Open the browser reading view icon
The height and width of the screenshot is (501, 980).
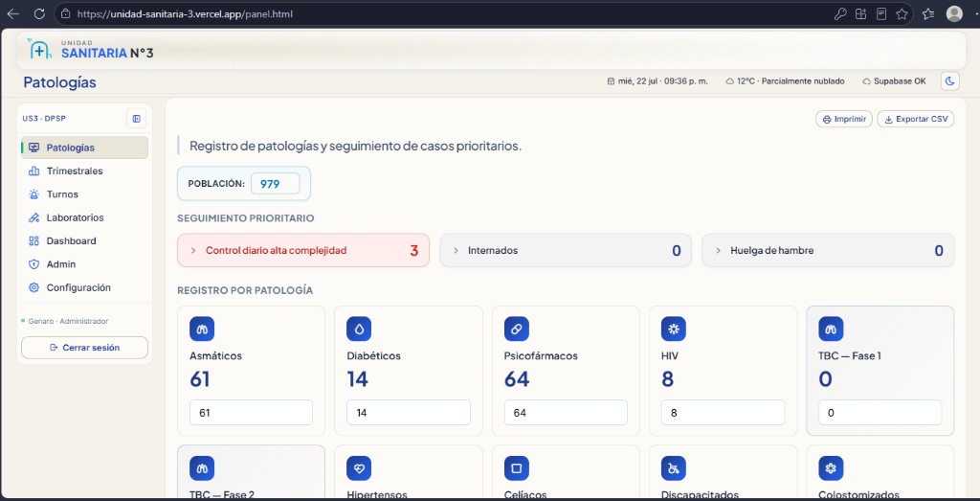(881, 13)
